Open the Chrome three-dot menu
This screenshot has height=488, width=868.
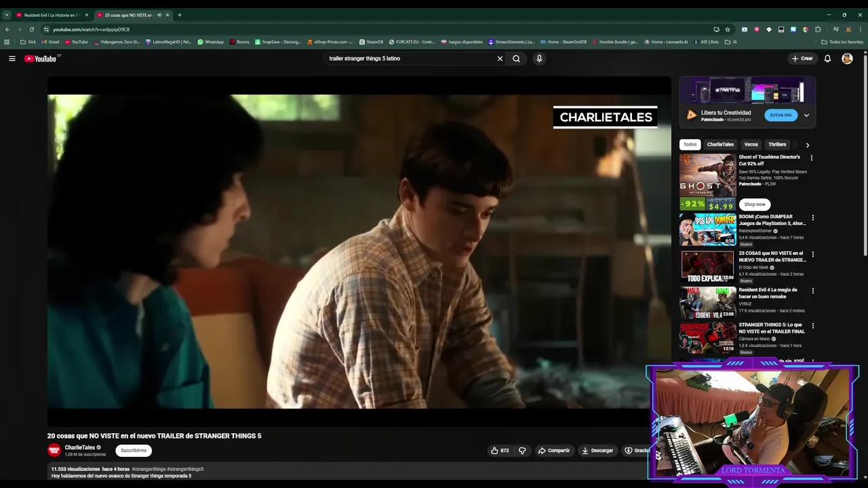861,29
